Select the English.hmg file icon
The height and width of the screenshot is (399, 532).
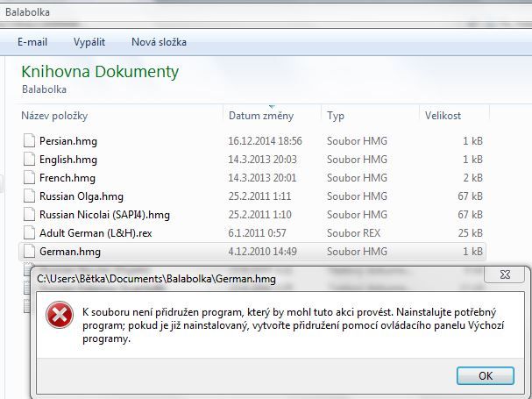click(x=29, y=159)
